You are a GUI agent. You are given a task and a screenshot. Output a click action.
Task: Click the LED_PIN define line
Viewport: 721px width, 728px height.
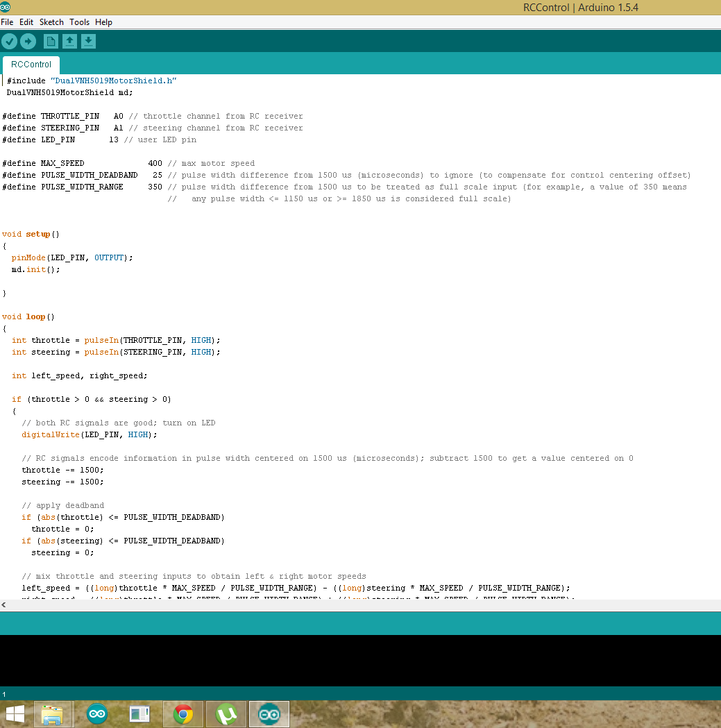click(x=99, y=139)
